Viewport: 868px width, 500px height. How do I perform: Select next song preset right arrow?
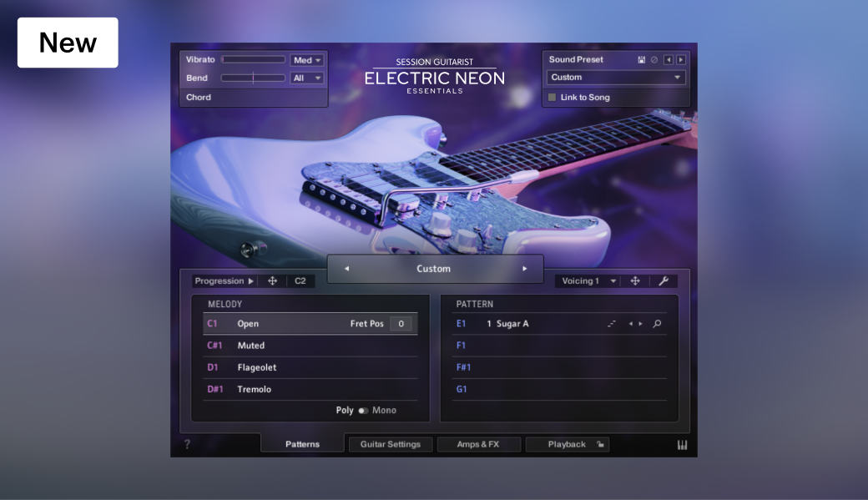click(x=524, y=269)
